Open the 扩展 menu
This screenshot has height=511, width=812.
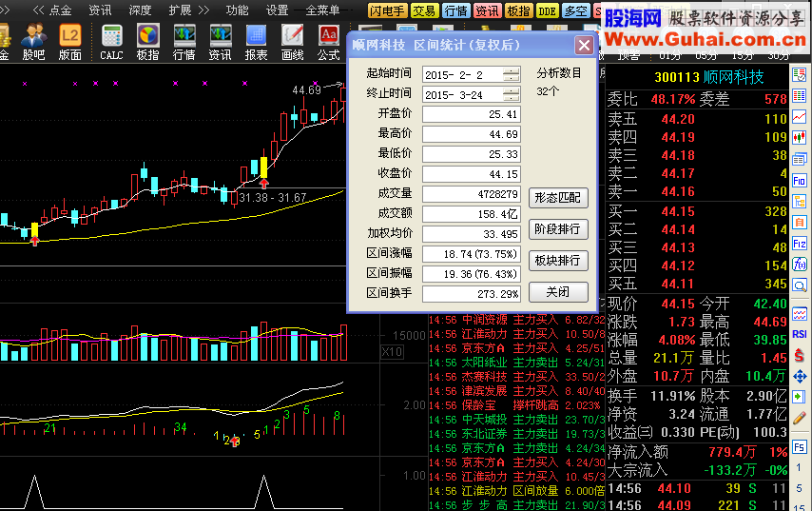point(181,10)
